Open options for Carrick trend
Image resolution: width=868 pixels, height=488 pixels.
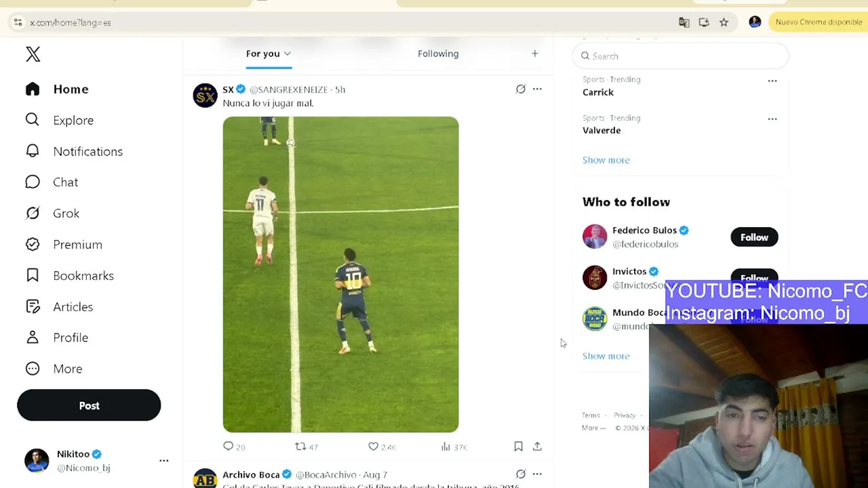click(x=772, y=81)
